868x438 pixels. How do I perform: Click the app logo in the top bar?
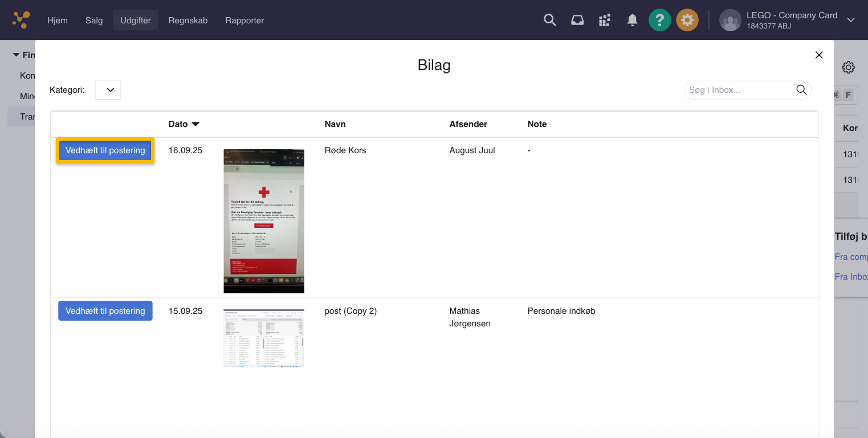click(x=21, y=20)
